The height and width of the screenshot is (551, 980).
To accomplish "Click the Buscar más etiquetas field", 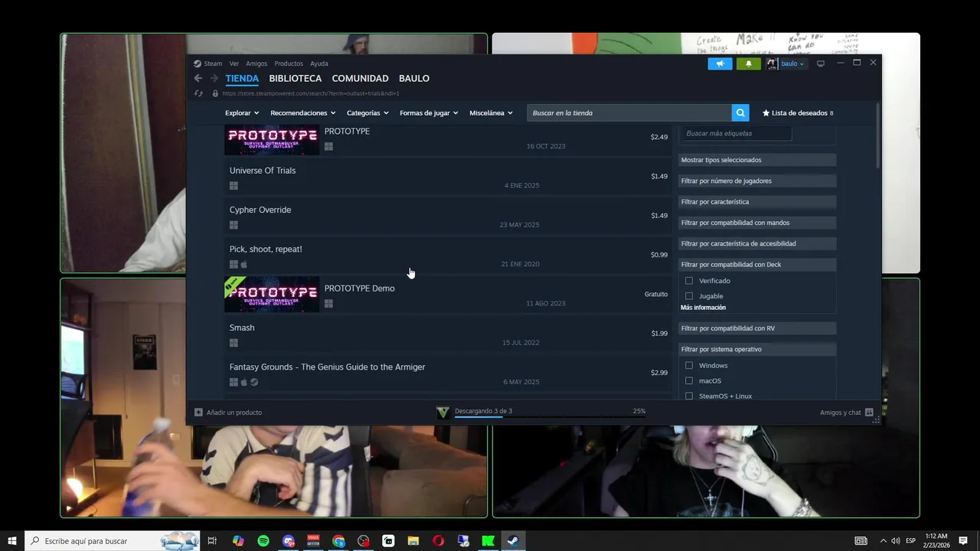I will click(x=736, y=133).
